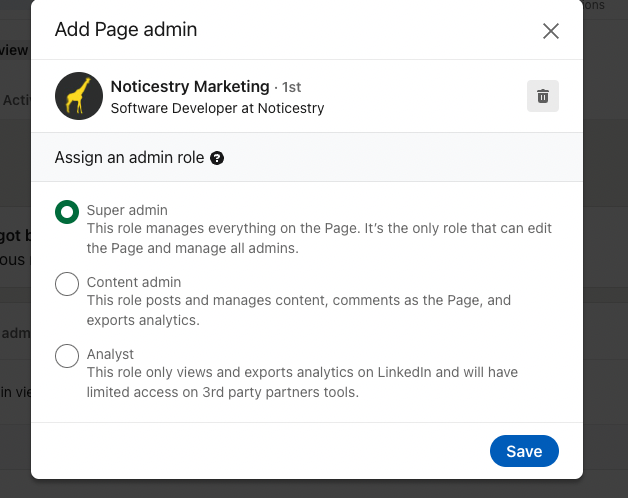Click the "Add Page admin" dialog title
This screenshot has height=498, width=628.
[126, 29]
